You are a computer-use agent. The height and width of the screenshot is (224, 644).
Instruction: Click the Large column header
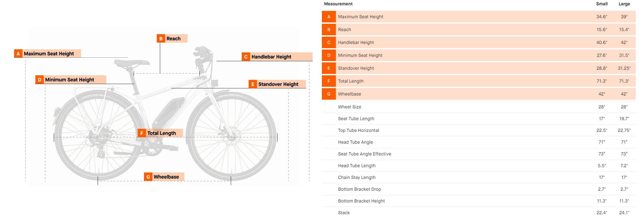pos(624,4)
